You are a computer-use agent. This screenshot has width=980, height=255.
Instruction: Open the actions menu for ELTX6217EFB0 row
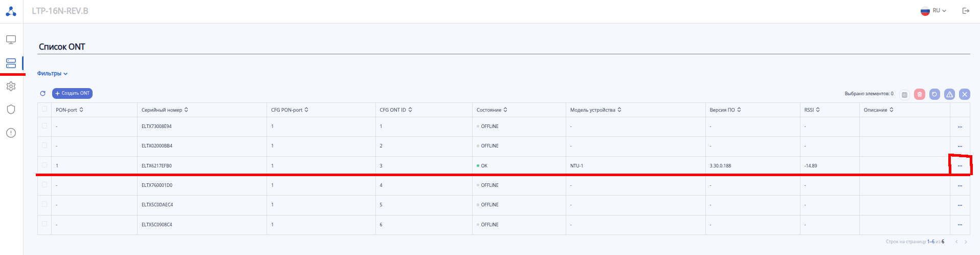[x=960, y=166]
